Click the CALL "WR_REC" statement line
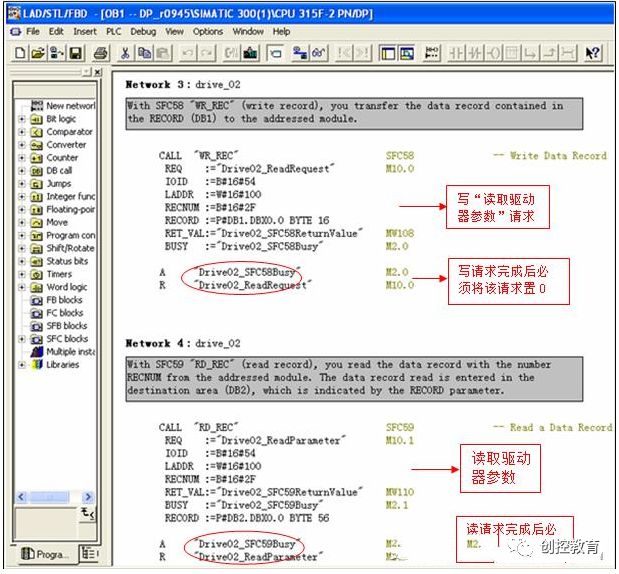Image resolution: width=619 pixels, height=574 pixels. (199, 156)
